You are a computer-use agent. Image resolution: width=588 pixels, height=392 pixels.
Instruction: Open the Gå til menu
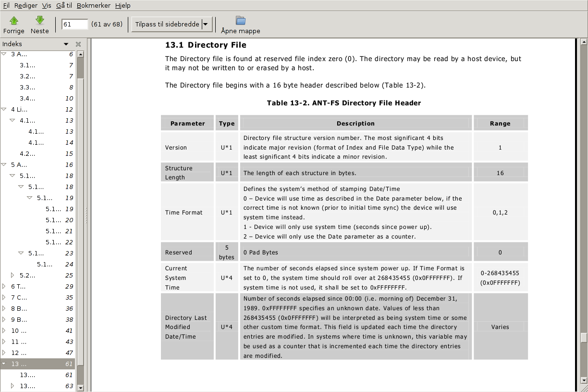64,5
